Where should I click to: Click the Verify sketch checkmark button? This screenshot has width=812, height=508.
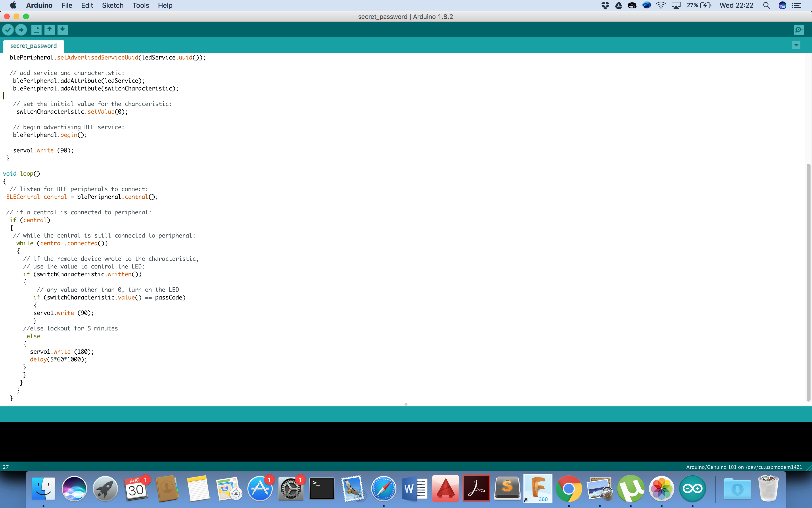coord(8,30)
